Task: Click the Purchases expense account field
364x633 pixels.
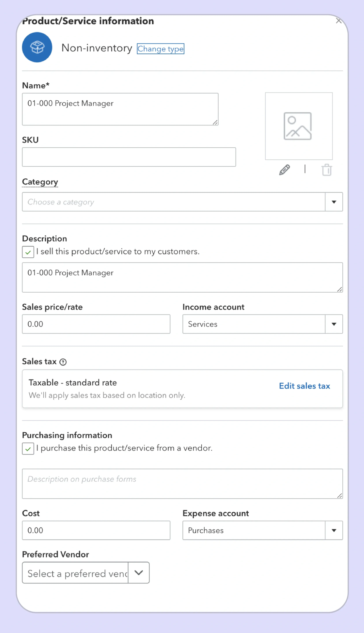Action: pos(254,530)
